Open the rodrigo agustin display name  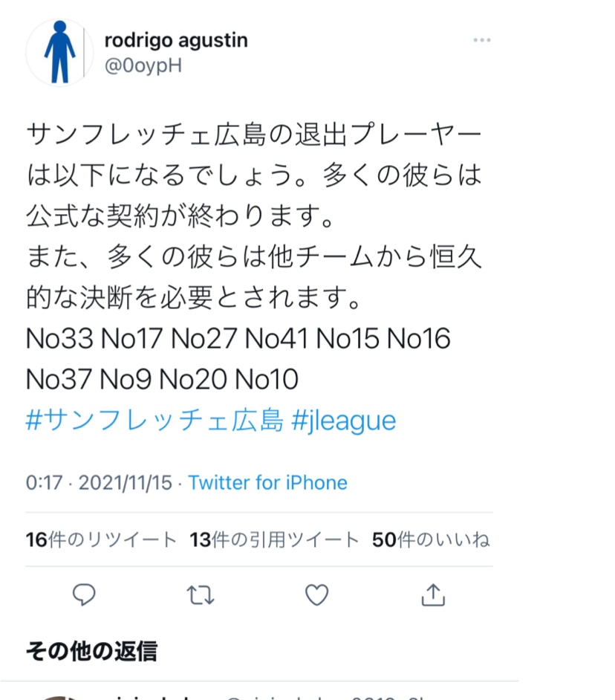176,40
